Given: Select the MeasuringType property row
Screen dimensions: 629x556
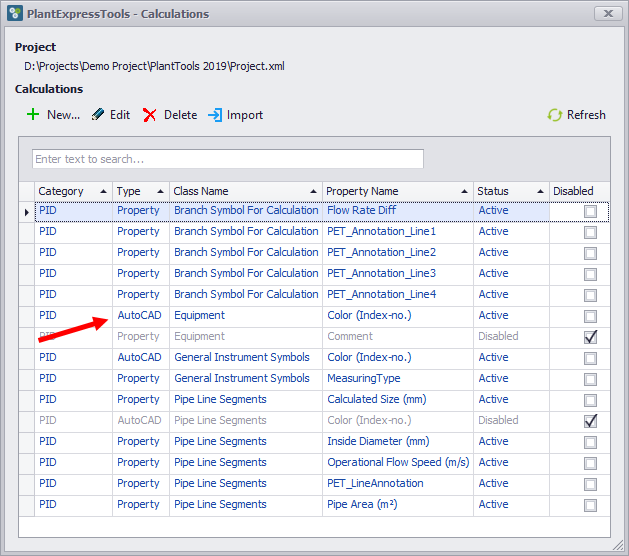Looking at the screenshot, I should (x=364, y=379).
